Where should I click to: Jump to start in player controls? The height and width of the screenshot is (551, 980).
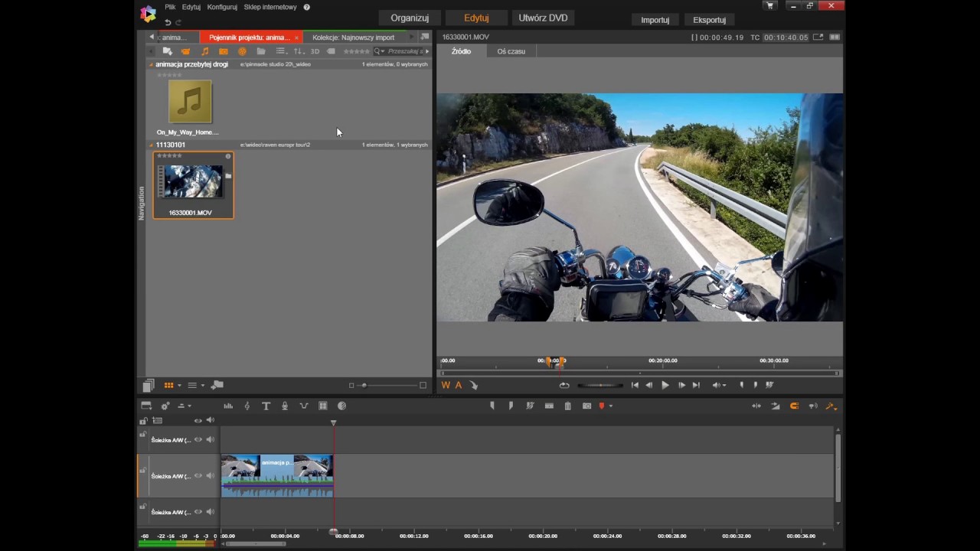pyautogui.click(x=635, y=385)
